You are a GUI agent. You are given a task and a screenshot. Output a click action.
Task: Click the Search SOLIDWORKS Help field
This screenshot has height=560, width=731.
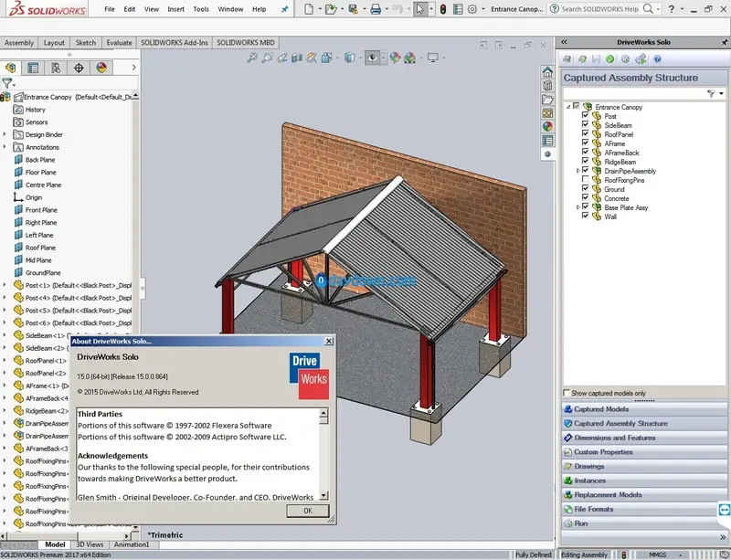click(x=600, y=9)
